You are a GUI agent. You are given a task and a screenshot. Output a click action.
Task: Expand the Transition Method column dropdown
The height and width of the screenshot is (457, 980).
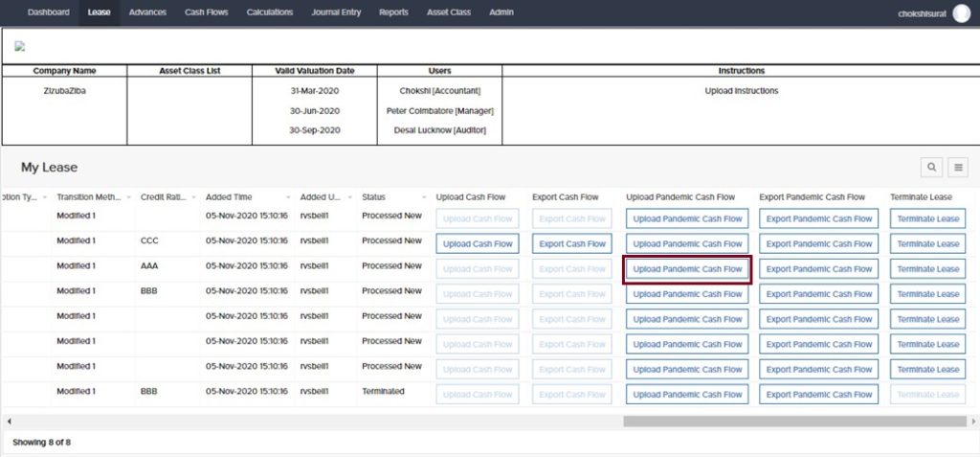[128, 197]
